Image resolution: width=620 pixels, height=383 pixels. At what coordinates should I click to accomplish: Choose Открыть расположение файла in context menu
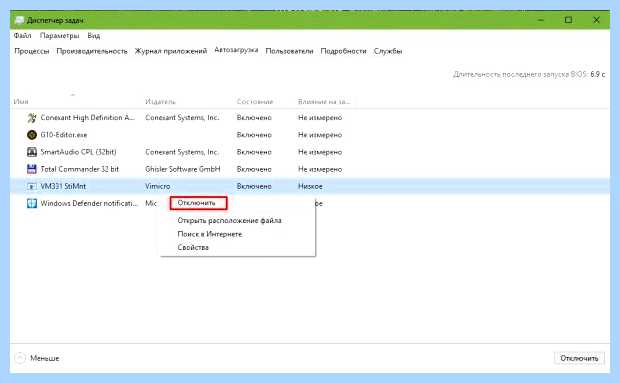tap(229, 221)
